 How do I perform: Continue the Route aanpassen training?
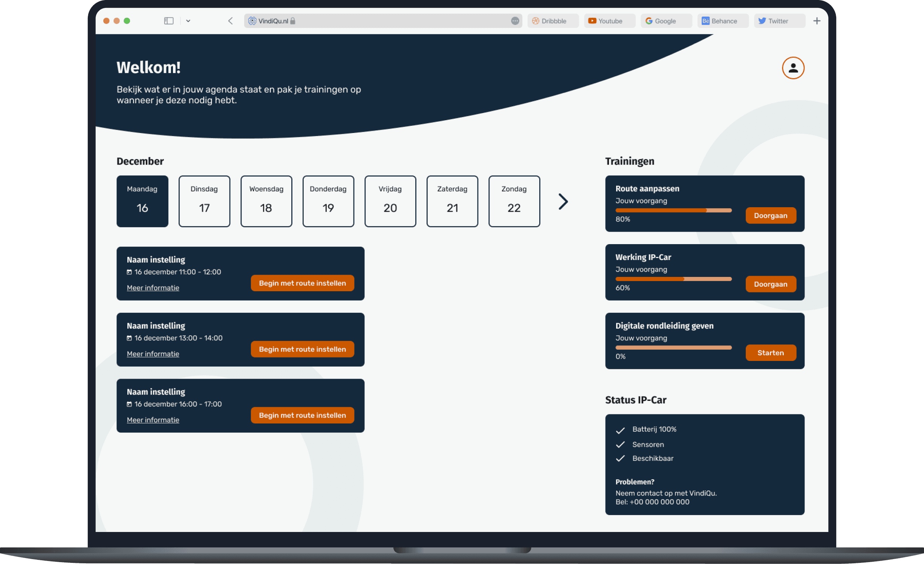(x=770, y=216)
